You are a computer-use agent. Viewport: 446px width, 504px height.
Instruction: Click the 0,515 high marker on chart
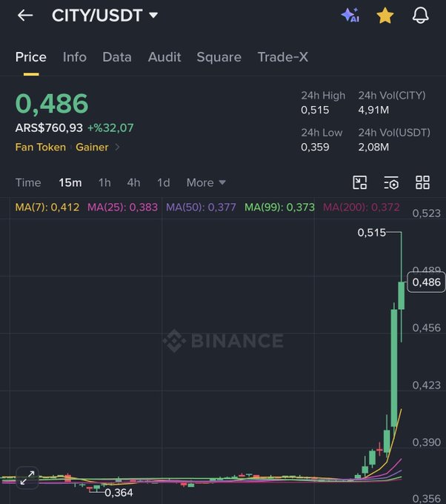pyautogui.click(x=371, y=233)
